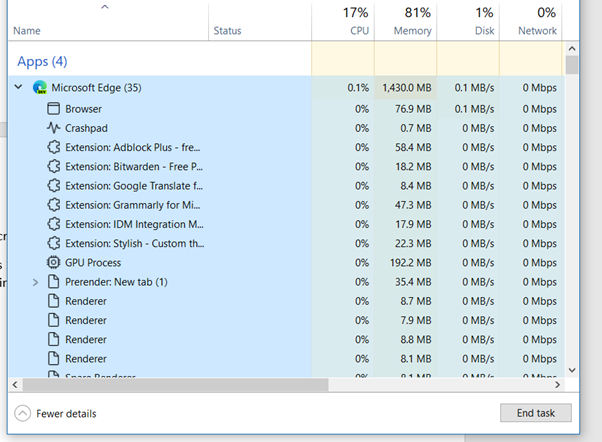Viewport: 602px width, 442px height.
Task: Select the Apps (4) group heading
Action: click(42, 61)
